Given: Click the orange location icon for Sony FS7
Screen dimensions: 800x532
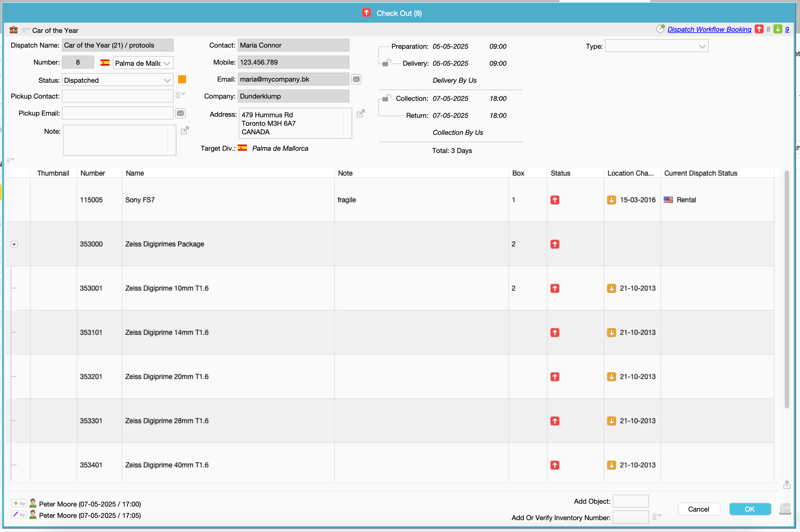Looking at the screenshot, I should pyautogui.click(x=611, y=200).
